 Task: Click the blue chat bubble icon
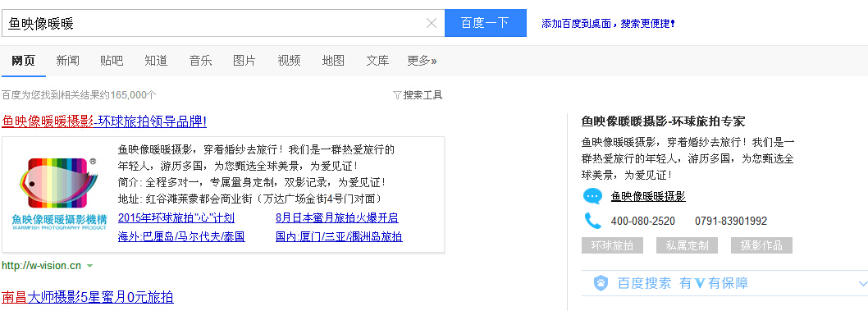(x=592, y=196)
